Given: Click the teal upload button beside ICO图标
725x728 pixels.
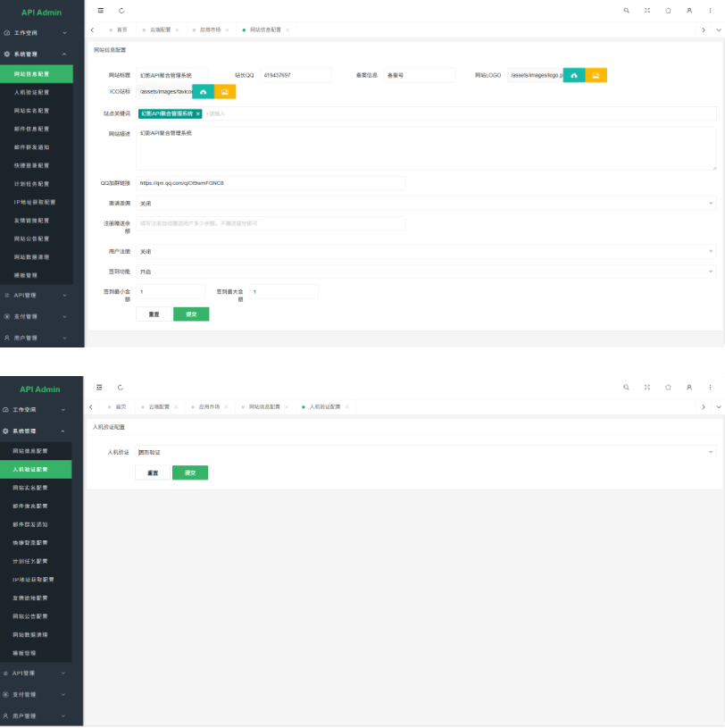Looking at the screenshot, I should 203,92.
